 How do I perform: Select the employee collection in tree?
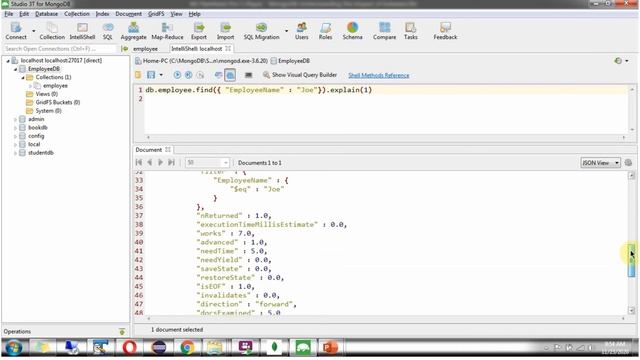pos(55,86)
